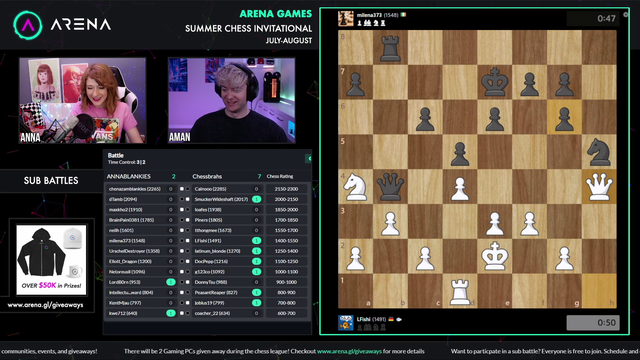Select the black rook on b8
This screenshot has height=360, width=640.
390,48
